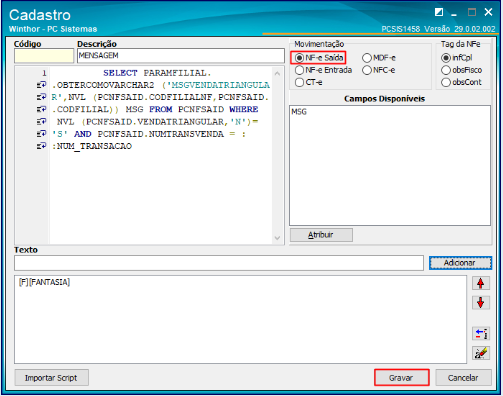Click the WHERE keyword in SQL editor
Viewport: 503px width, 396px height.
(x=244, y=109)
